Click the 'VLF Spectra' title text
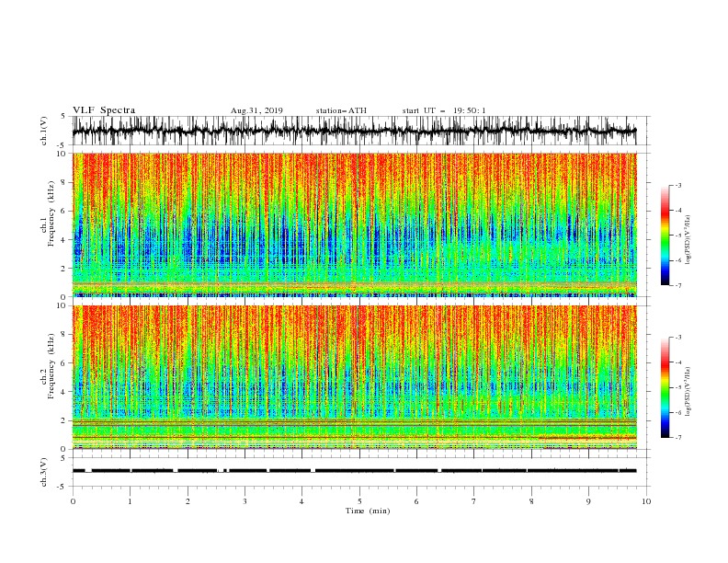Viewport: 728px width, 563px height. (x=104, y=110)
